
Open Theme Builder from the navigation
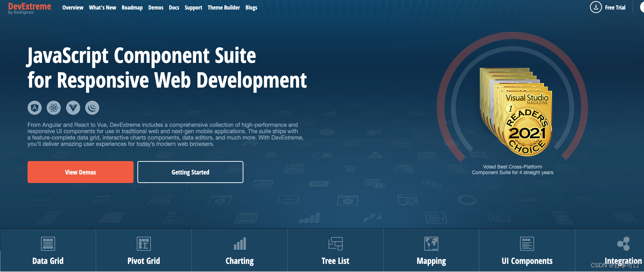pyautogui.click(x=224, y=7)
